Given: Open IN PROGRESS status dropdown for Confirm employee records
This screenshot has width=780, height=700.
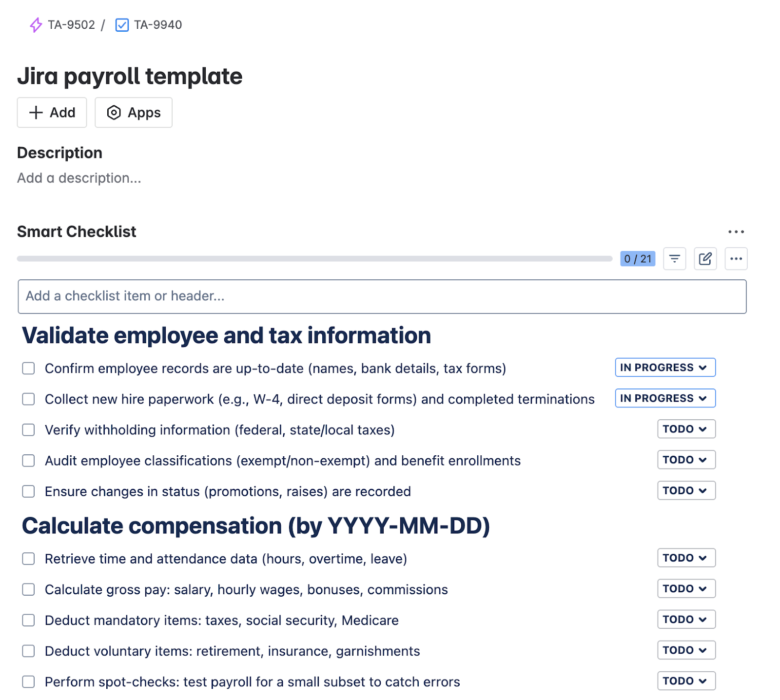Looking at the screenshot, I should pos(665,368).
